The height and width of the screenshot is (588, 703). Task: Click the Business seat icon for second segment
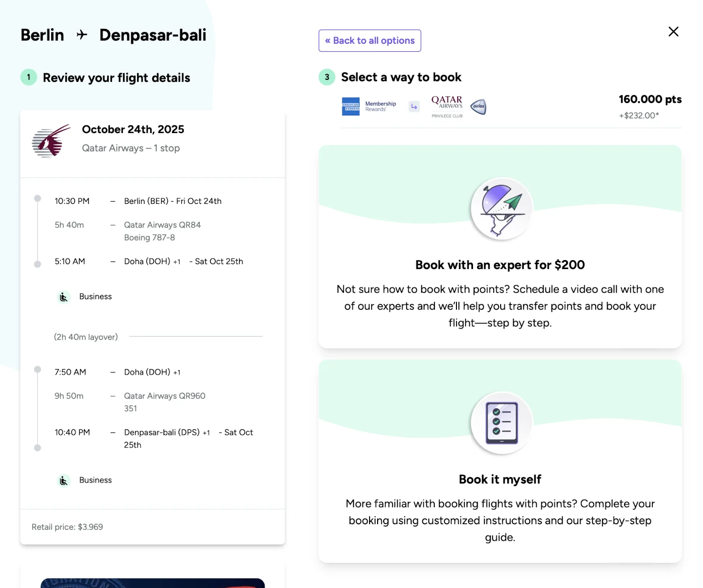pyautogui.click(x=63, y=481)
